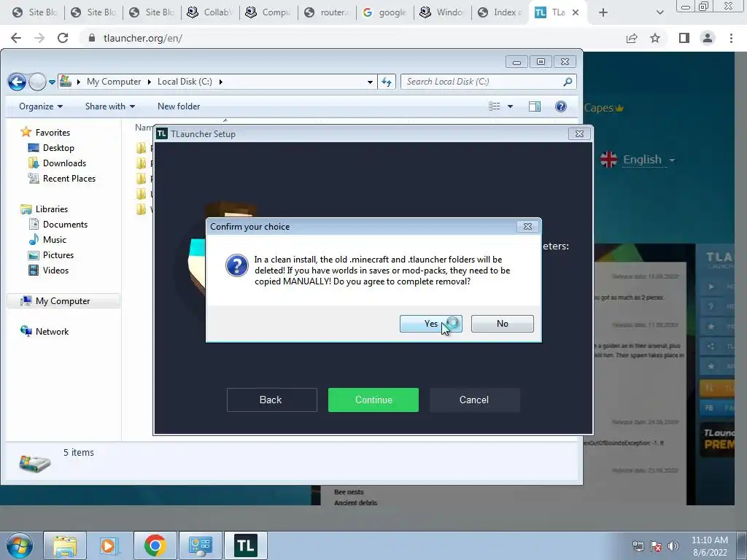
Task: Click the Chrome address bar URL
Action: tap(142, 38)
